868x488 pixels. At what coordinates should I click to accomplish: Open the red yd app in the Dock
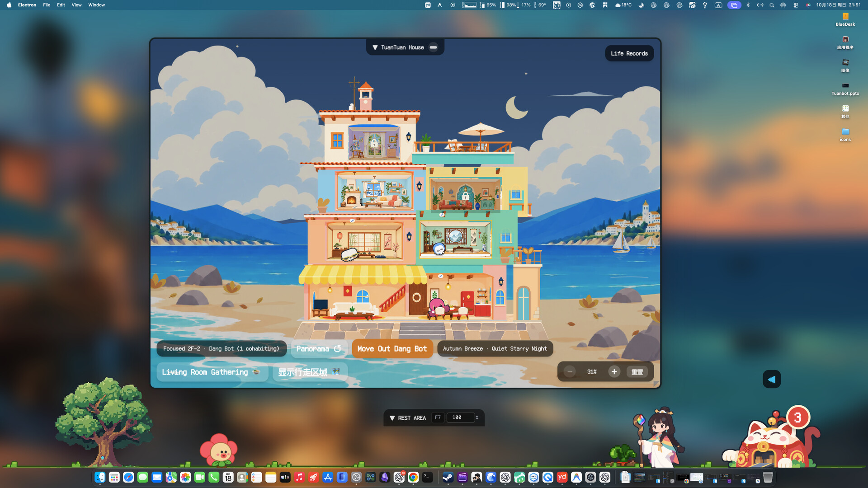[562, 477]
